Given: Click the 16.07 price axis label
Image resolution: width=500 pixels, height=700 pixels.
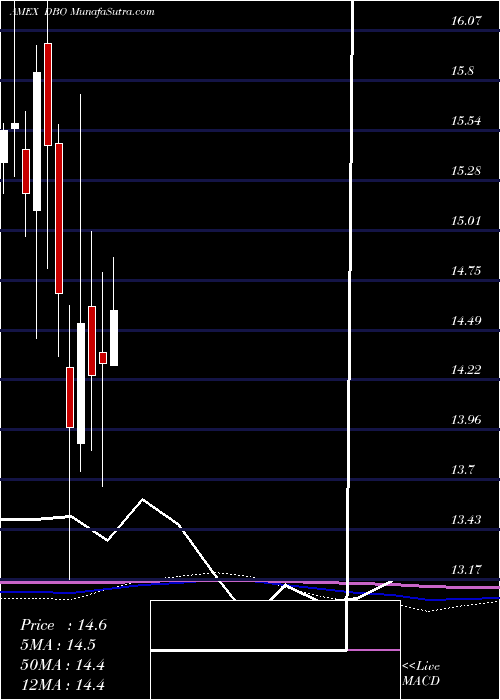Looking at the screenshot, I should [x=467, y=21].
